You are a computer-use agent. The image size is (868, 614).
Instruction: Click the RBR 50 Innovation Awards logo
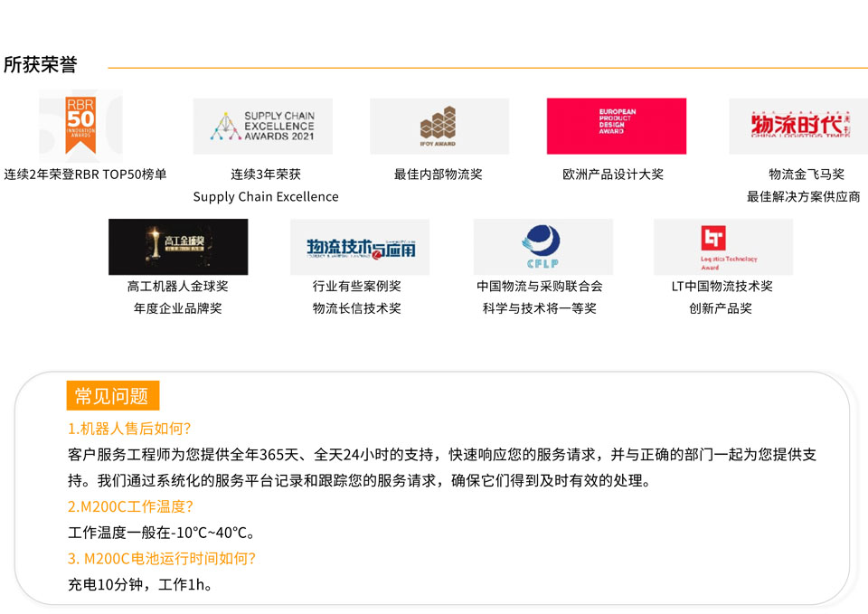(x=80, y=125)
